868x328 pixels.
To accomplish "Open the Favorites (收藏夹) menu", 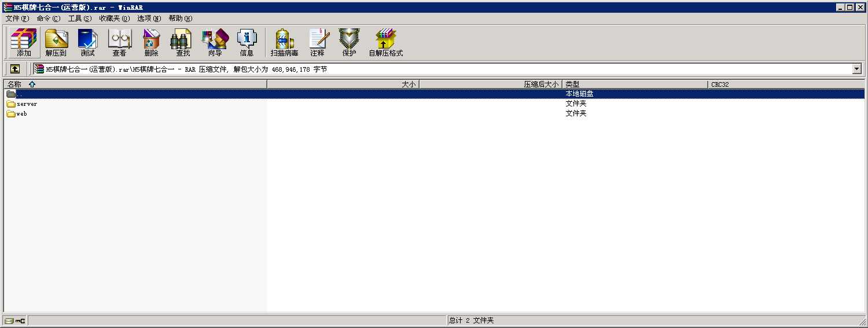I will [x=114, y=19].
